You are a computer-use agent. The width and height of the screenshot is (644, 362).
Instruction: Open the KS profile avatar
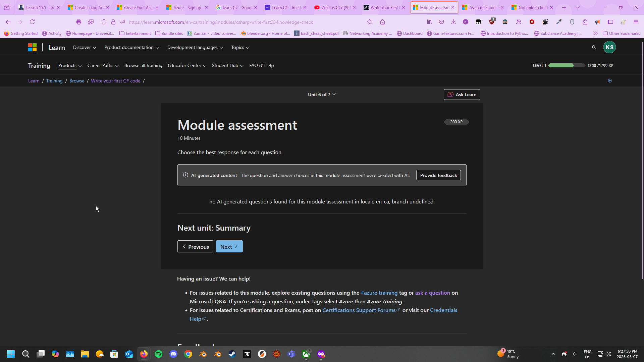(x=609, y=47)
